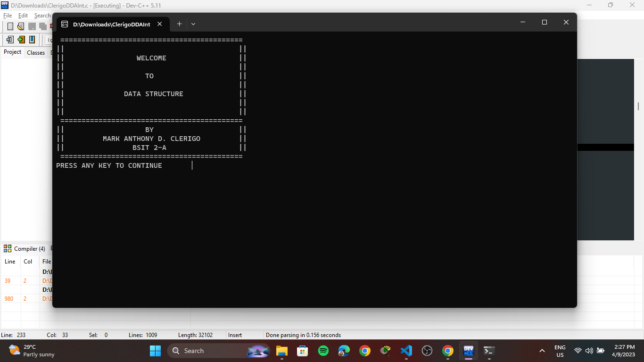Screen dimensions: 644x362
Task: Click Open file icon in Dev-C++ toolbar
Action: tap(21, 26)
